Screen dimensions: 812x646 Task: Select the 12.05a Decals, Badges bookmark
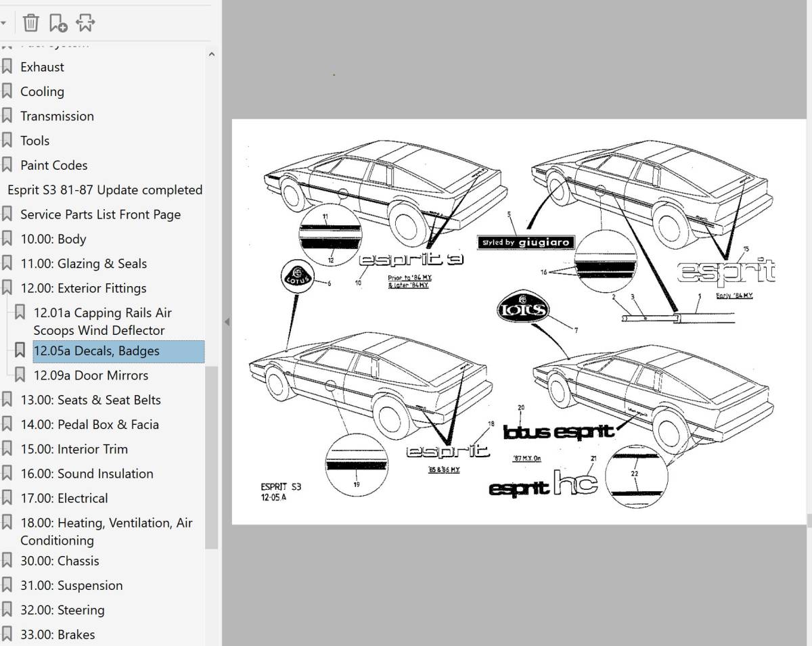tap(118, 351)
